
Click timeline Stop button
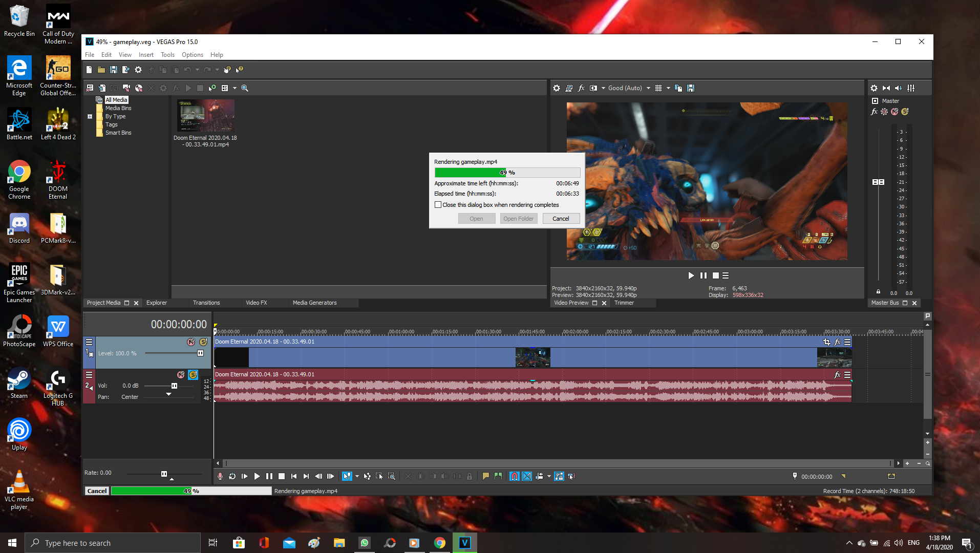(x=282, y=477)
